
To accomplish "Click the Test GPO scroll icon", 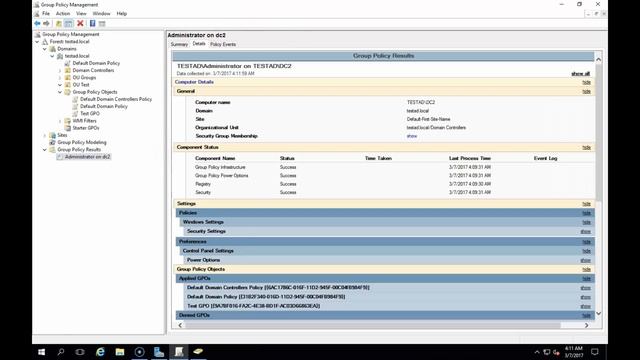I will pos(75,113).
